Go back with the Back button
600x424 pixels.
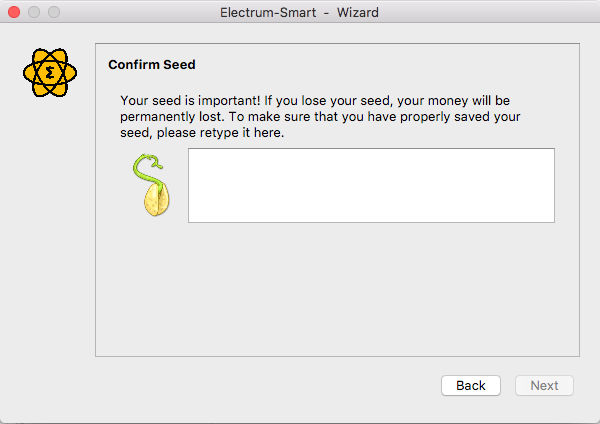click(x=471, y=385)
